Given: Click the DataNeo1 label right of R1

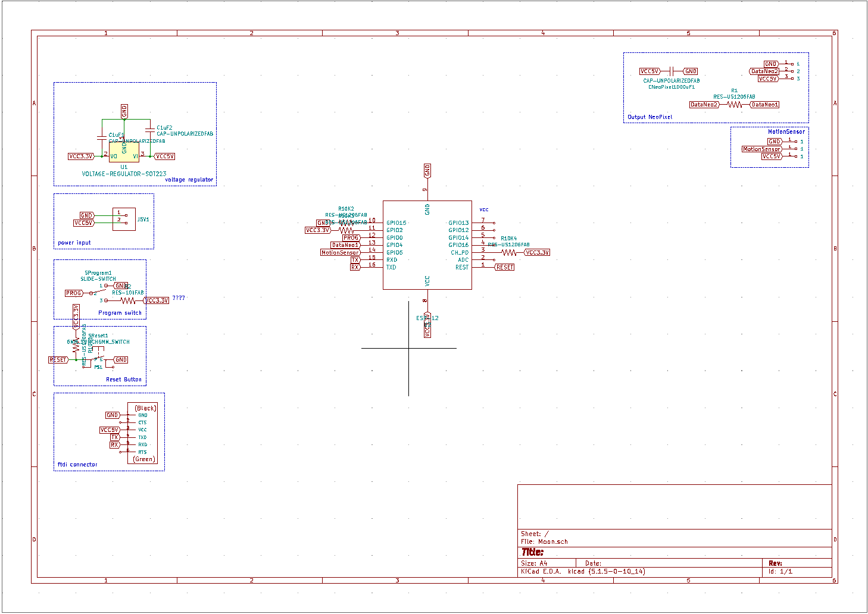Looking at the screenshot, I should point(764,105).
